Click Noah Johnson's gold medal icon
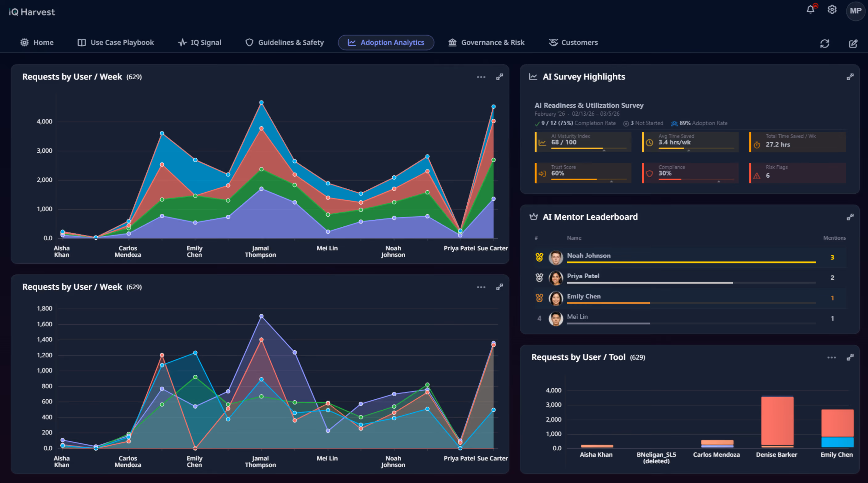The image size is (868, 483). 539,258
